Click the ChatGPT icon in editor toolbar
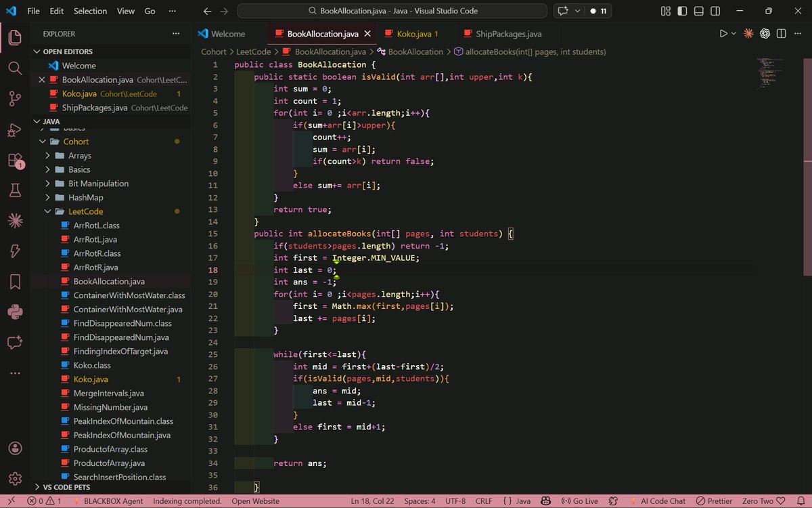812x508 pixels. point(765,33)
